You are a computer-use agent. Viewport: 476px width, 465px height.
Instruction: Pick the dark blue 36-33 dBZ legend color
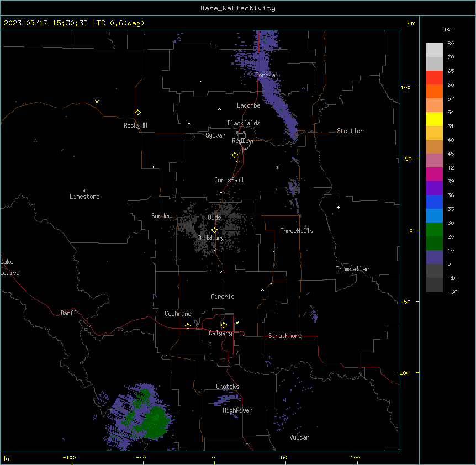coord(434,202)
